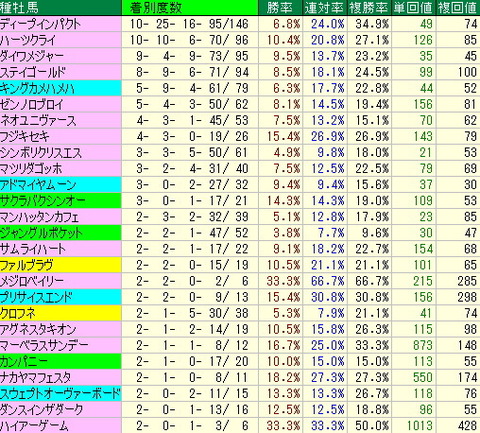Select the マンハッタンカフェ sire name
The height and width of the screenshot is (433, 480).
tap(39, 217)
